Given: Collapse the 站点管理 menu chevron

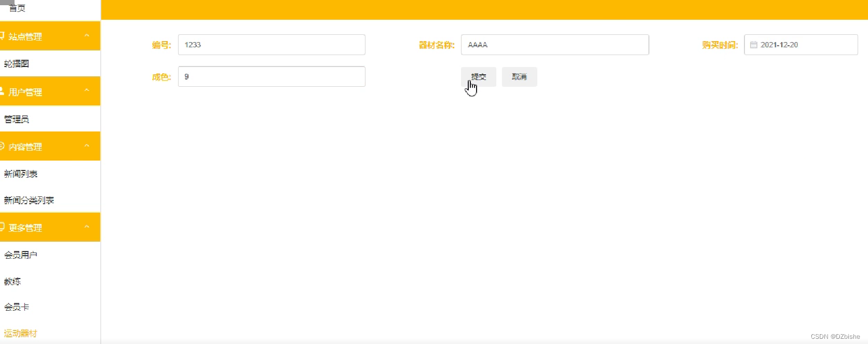Looking at the screenshot, I should tap(87, 36).
